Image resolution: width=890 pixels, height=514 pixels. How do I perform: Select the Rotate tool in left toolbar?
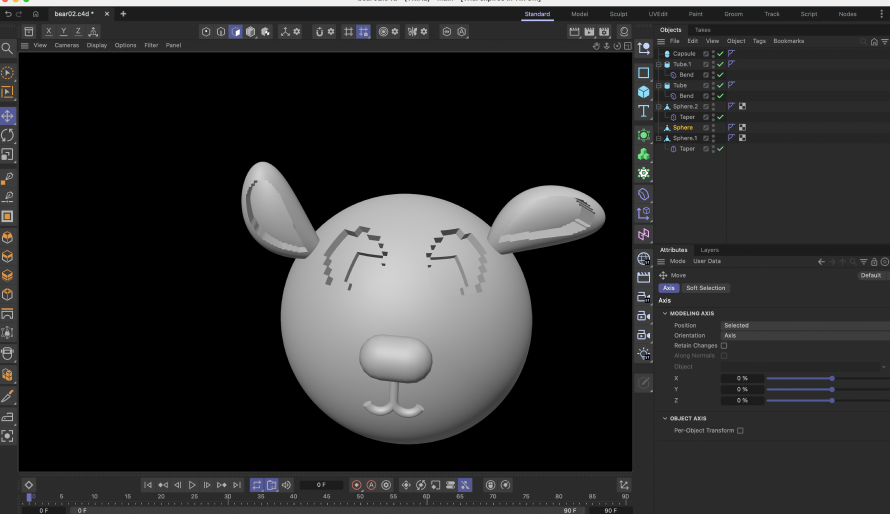7,135
